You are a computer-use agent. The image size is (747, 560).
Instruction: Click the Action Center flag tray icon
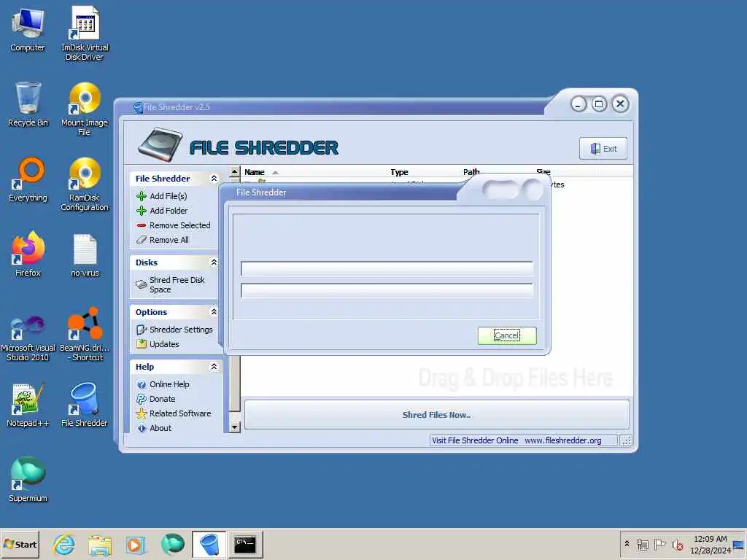[659, 544]
